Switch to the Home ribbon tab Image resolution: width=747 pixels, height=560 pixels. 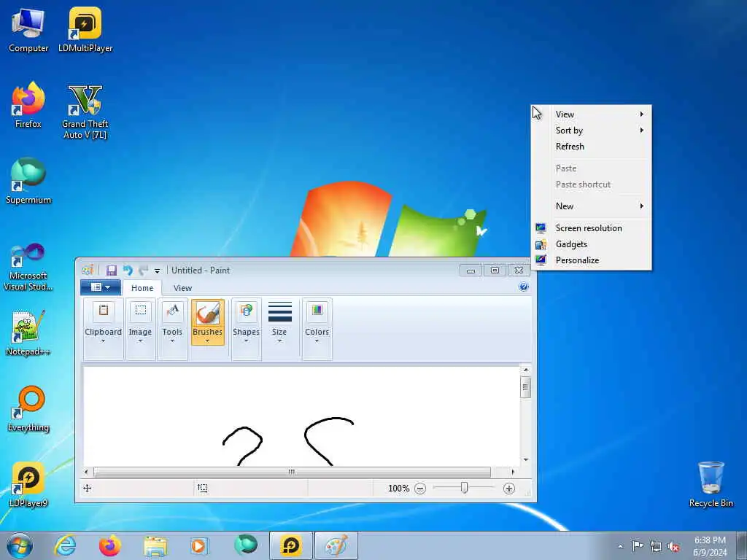point(142,288)
